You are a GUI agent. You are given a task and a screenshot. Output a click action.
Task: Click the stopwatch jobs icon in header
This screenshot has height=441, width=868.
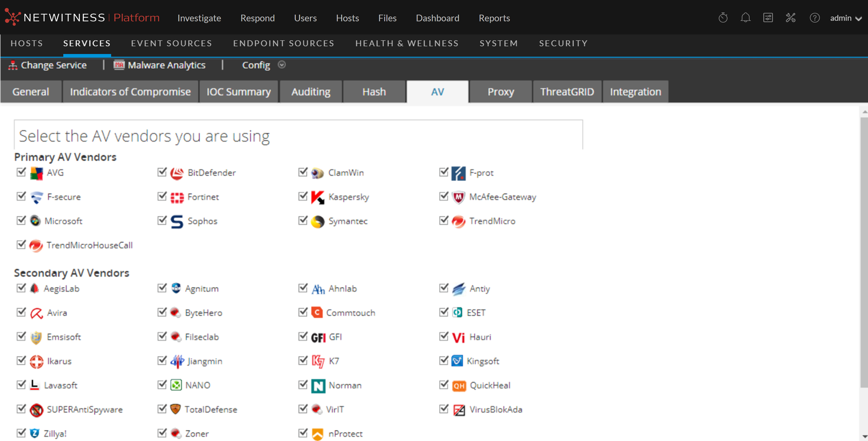(x=723, y=18)
